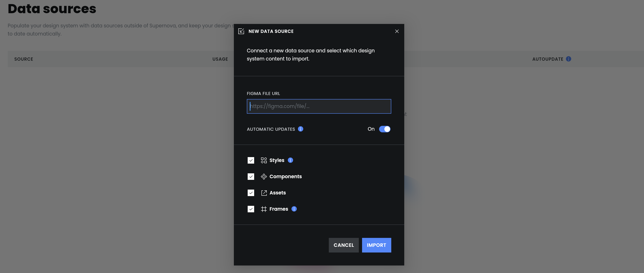Turn off the Automatic Updates toggle
Screen dimensions: 644x273
tap(385, 129)
